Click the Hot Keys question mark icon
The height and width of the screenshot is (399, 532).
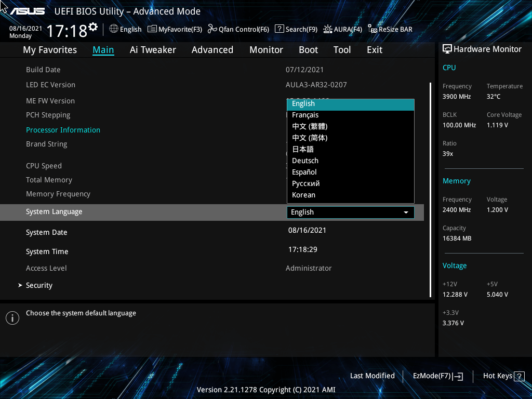(x=519, y=376)
